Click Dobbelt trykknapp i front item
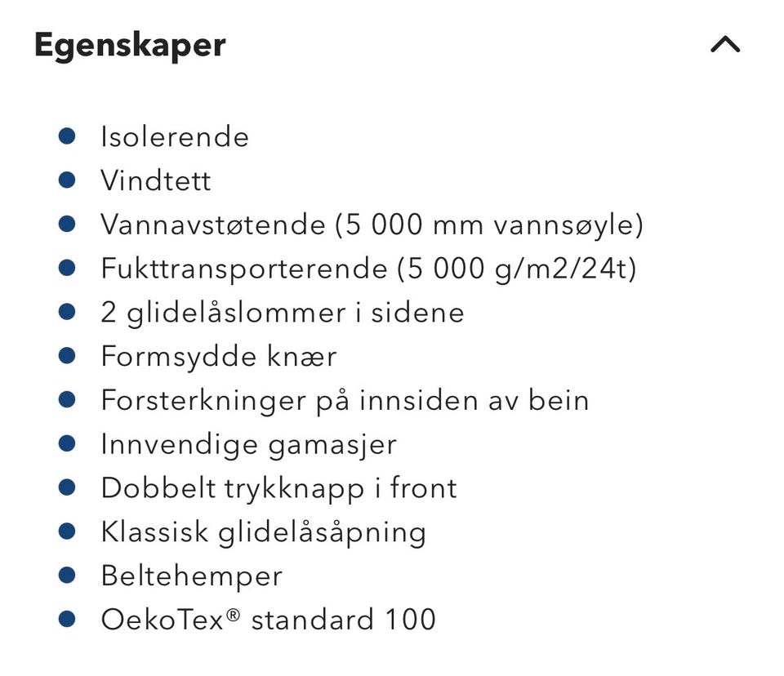The width and height of the screenshot is (784, 676). coord(278,488)
